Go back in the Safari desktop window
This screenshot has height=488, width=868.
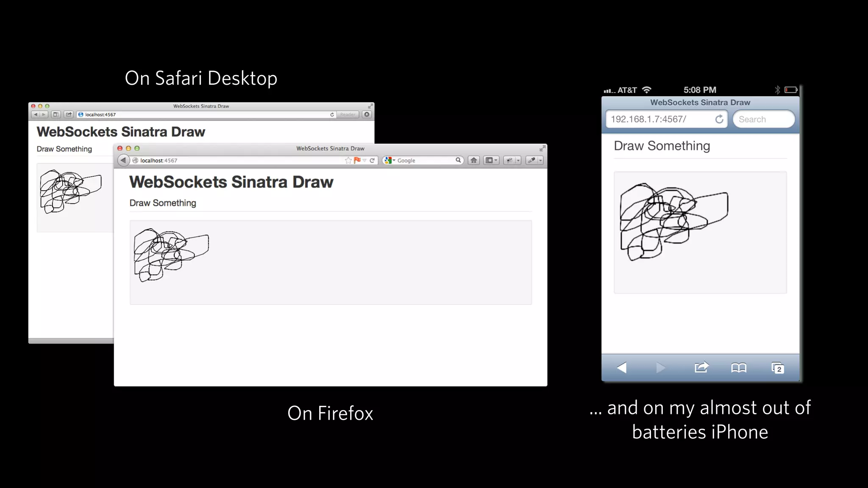coord(36,114)
